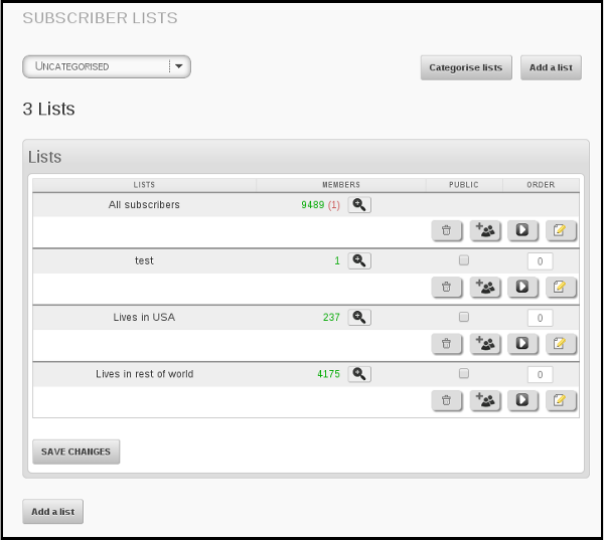Delete the test list
Image resolution: width=604 pixels, height=540 pixels.
pos(446,287)
